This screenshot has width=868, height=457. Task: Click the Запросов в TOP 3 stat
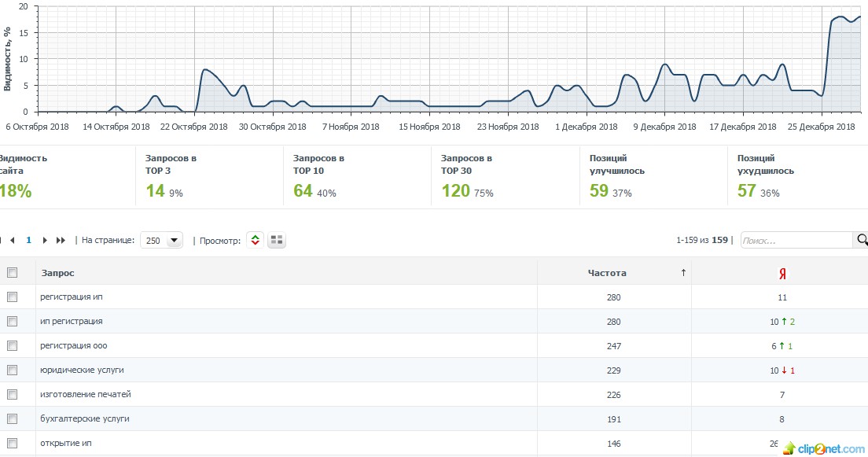tap(171, 176)
